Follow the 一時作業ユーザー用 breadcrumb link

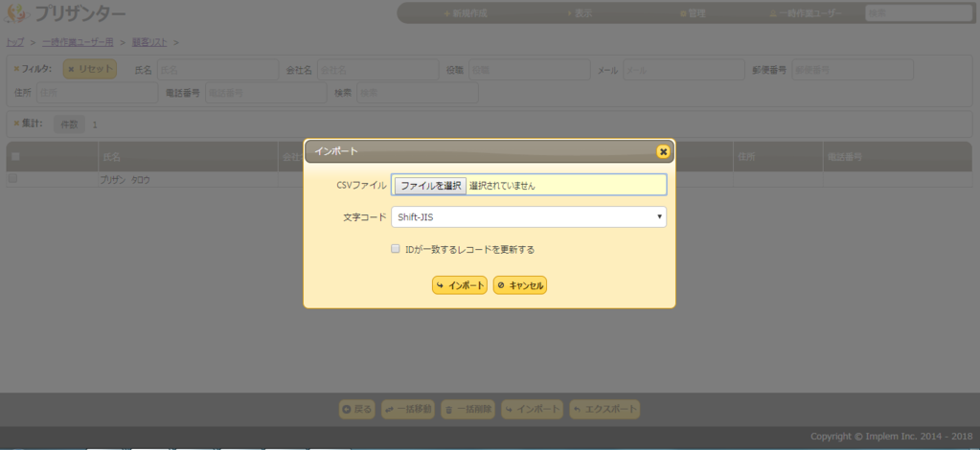tap(79, 42)
